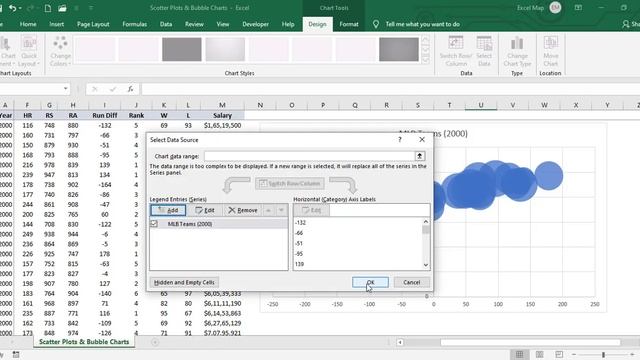Switch to Page Break Preview icon
Viewport: 640px width, 360px height.
click(x=559, y=354)
